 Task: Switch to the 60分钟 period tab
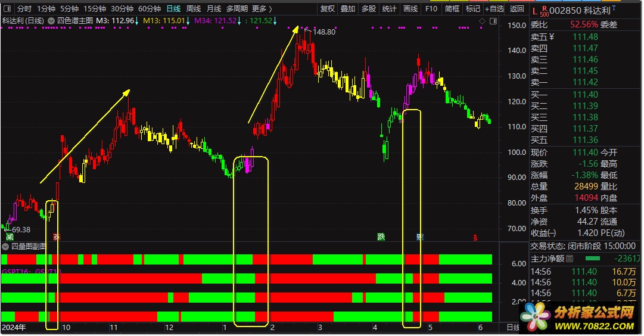149,8
